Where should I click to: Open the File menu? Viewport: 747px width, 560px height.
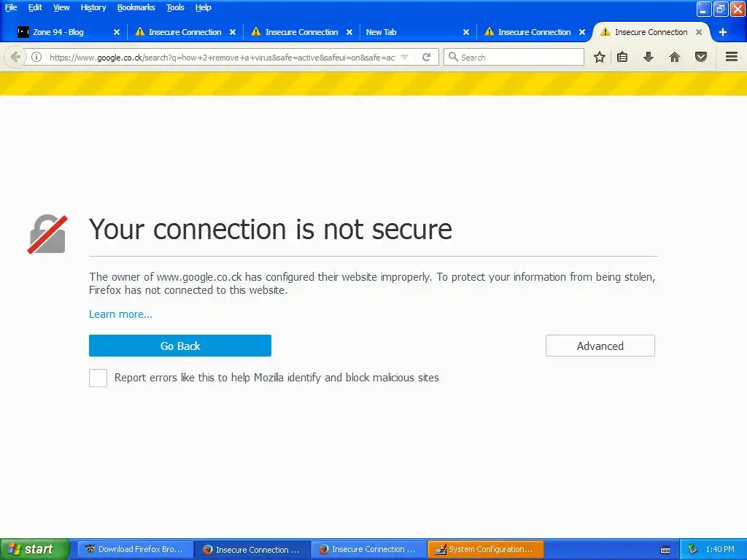[11, 7]
